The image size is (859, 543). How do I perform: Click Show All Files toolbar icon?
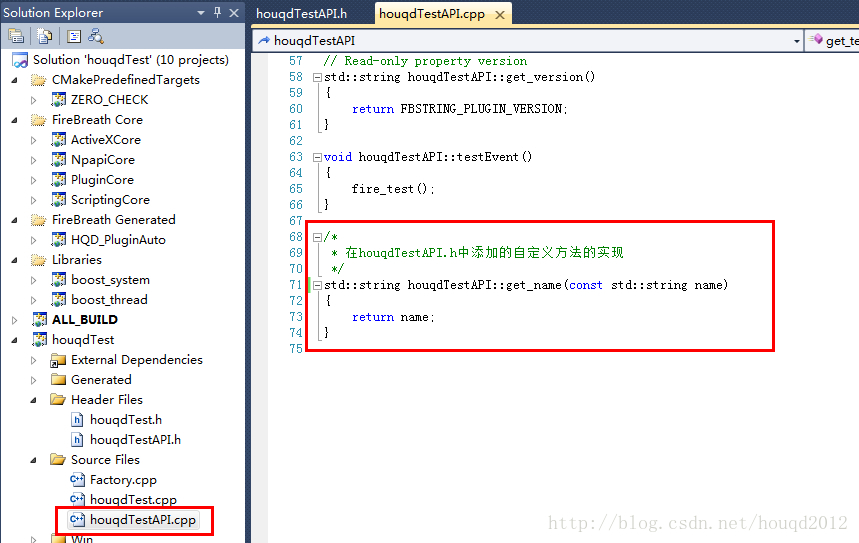(44, 36)
